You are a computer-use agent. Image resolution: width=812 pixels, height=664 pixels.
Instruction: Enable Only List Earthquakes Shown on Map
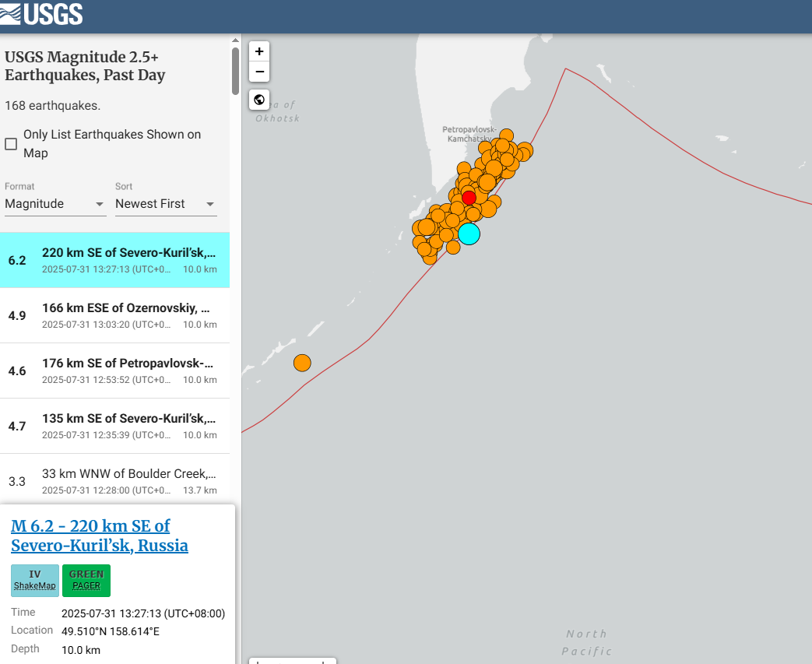tap(12, 143)
